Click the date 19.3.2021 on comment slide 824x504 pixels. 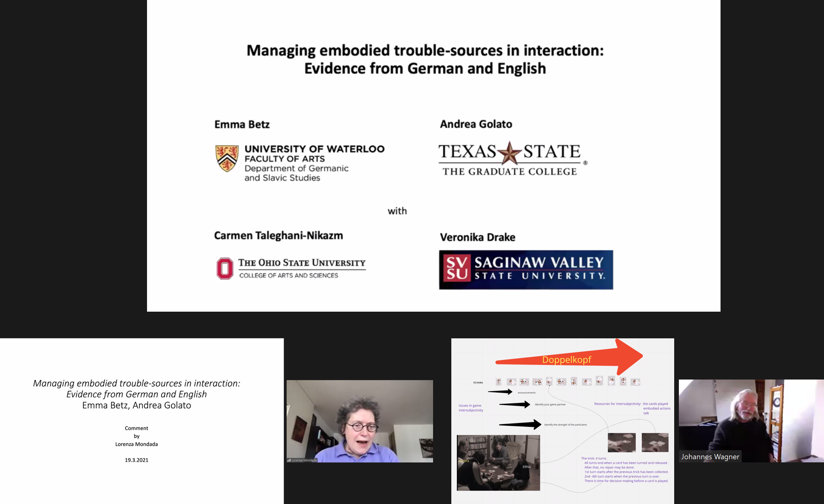click(136, 460)
